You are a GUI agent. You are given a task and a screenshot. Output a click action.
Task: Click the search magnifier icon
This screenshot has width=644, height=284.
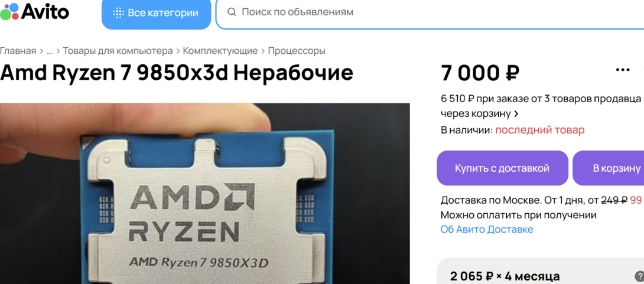click(232, 12)
